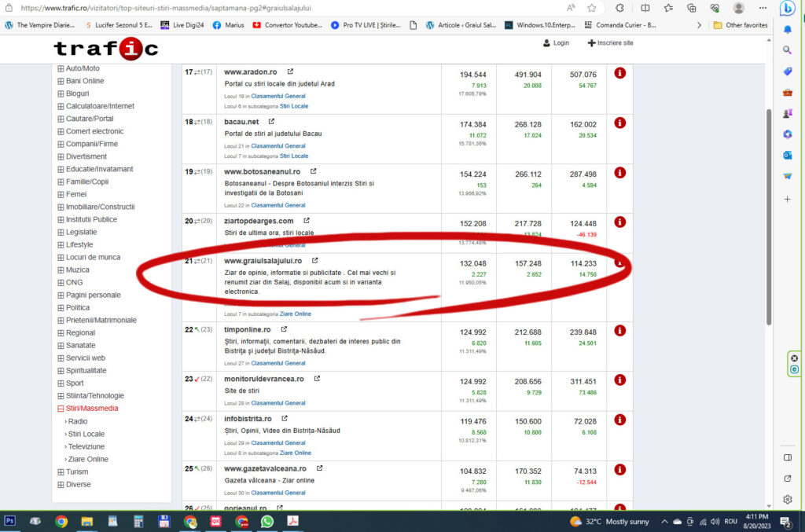Select Ziare Online subcategory in sidebar
This screenshot has height=532, width=805.
[x=87, y=459]
